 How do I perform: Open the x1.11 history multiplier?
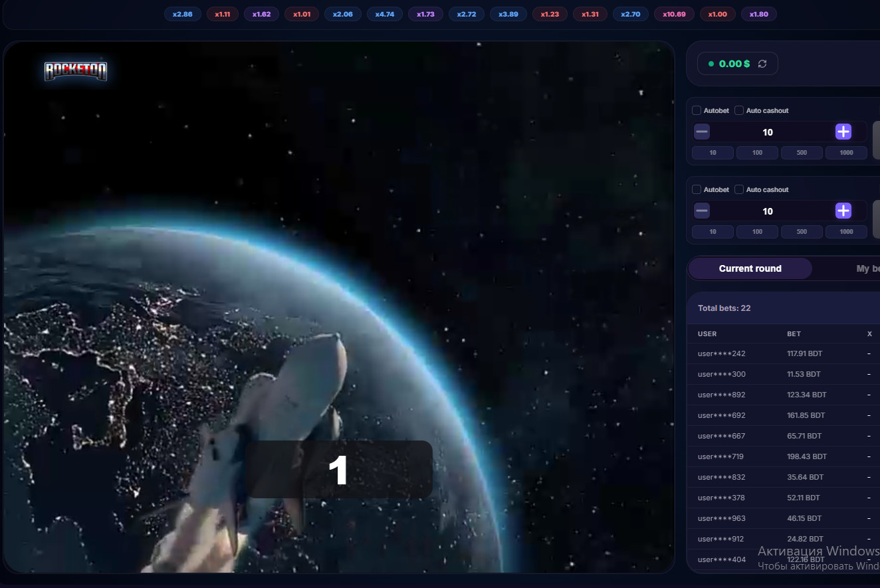[x=223, y=14]
